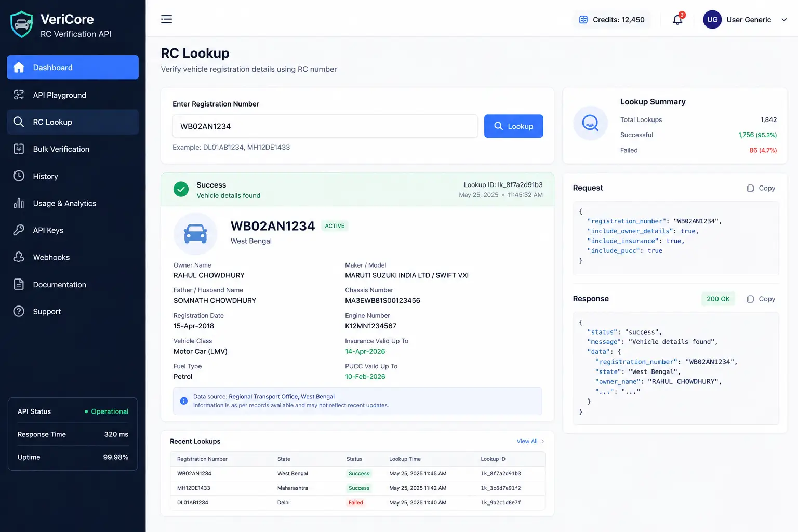This screenshot has height=532, width=798.
Task: Click the 99.98% uptime value
Action: tap(116, 457)
